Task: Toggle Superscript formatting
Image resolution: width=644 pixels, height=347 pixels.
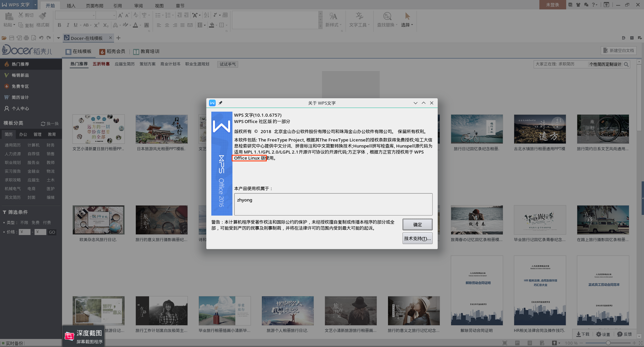Action: 97,25
